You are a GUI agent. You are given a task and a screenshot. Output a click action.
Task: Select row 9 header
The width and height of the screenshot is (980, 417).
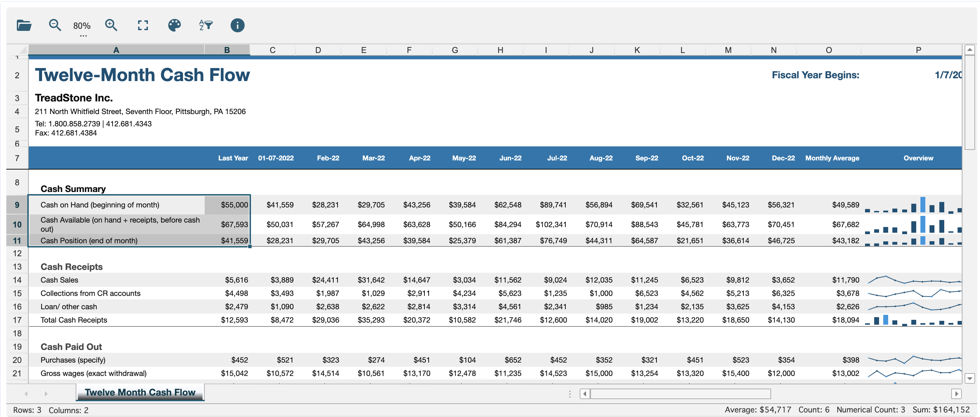[x=17, y=205]
